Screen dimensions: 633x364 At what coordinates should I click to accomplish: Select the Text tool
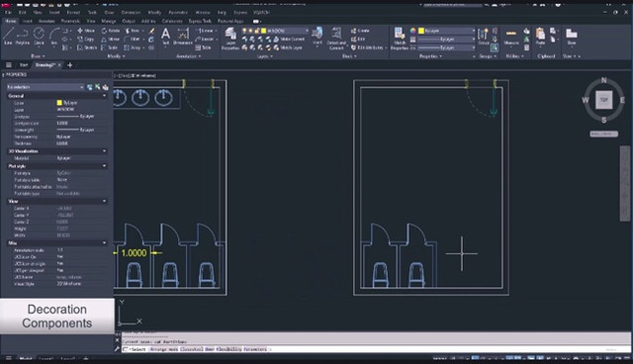[165, 36]
